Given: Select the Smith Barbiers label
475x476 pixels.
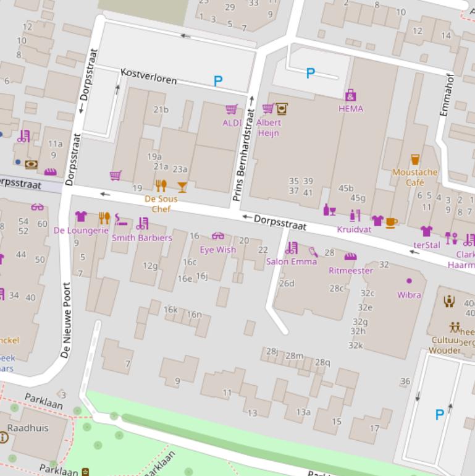Looking at the screenshot, I should 142,237.
